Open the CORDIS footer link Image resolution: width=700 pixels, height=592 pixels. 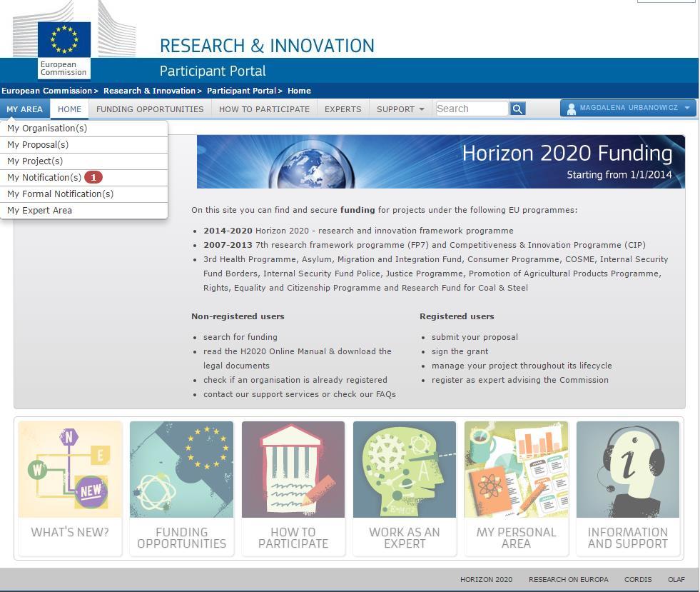(638, 579)
